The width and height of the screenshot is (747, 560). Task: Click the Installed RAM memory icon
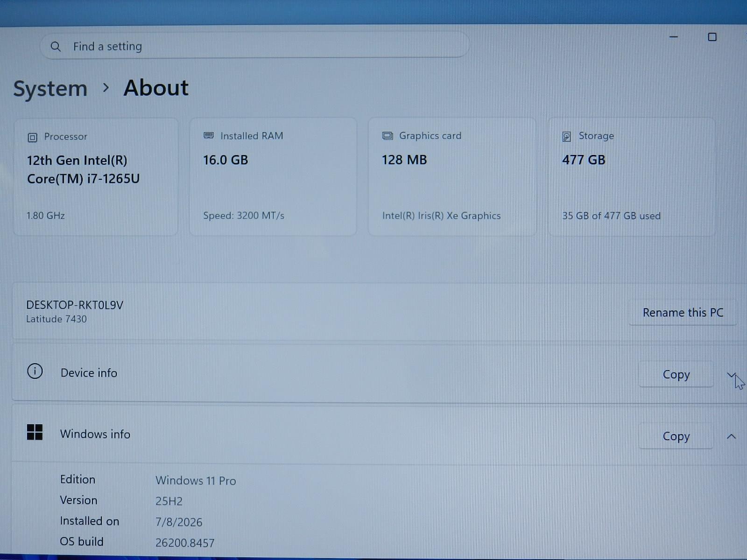(209, 136)
